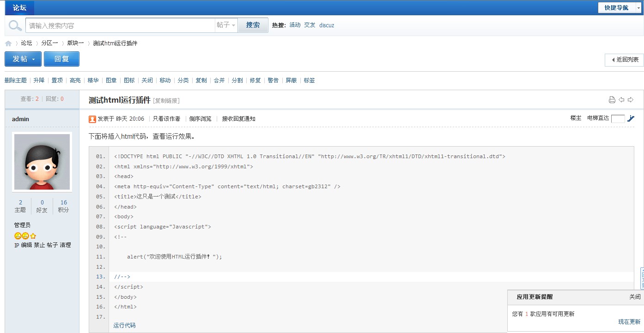Choose the 分类 moderation action
Screen dimensions: 644x333
tap(183, 80)
